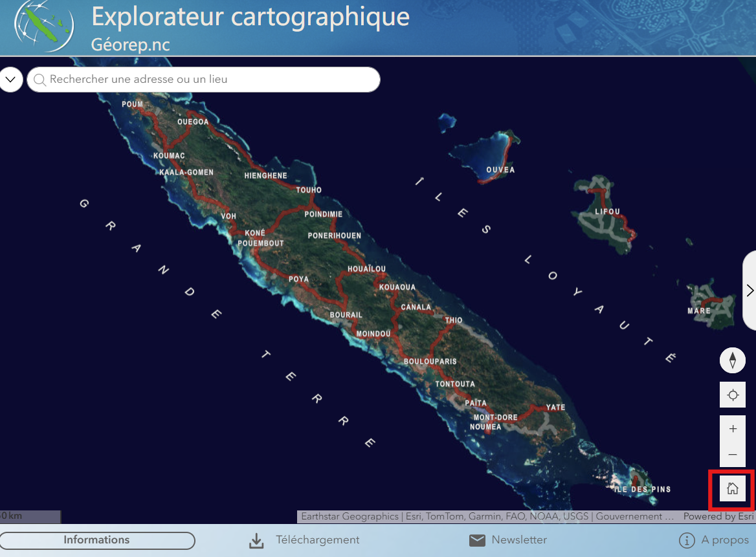The height and width of the screenshot is (557, 756).
Task: Click the KAALA-GOMEN label
Action: (x=186, y=172)
